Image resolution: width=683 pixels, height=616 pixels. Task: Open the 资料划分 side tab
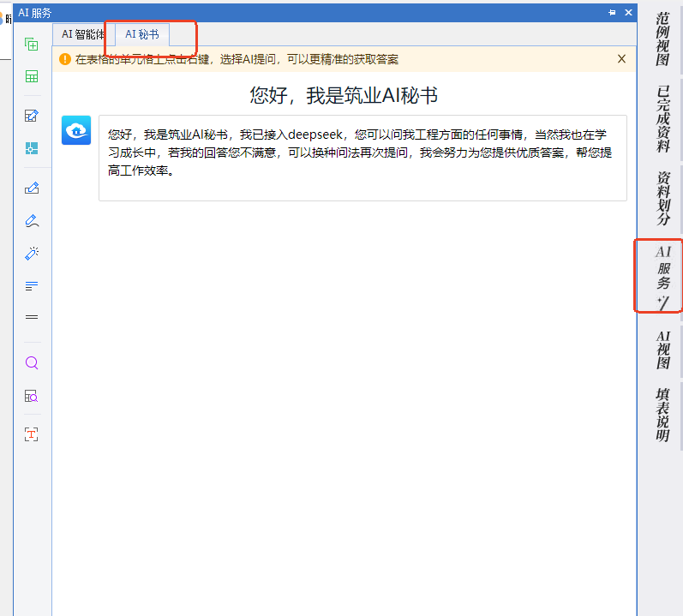pyautogui.click(x=662, y=198)
